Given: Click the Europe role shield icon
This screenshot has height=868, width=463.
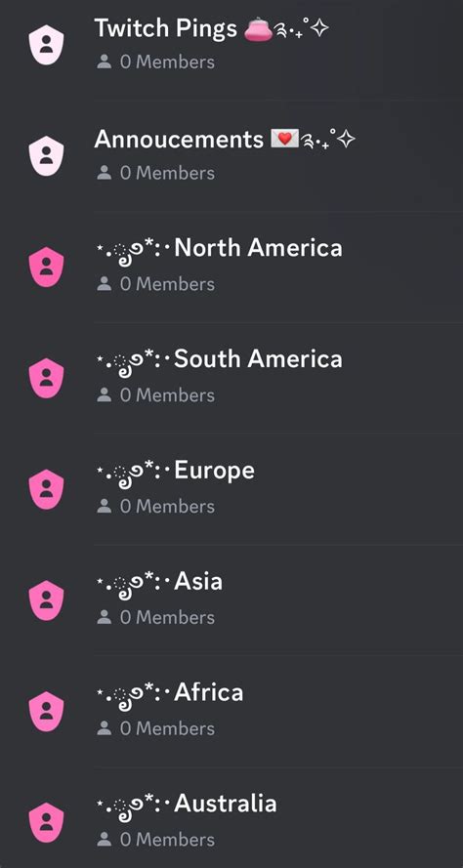Looking at the screenshot, I should coord(47,489).
